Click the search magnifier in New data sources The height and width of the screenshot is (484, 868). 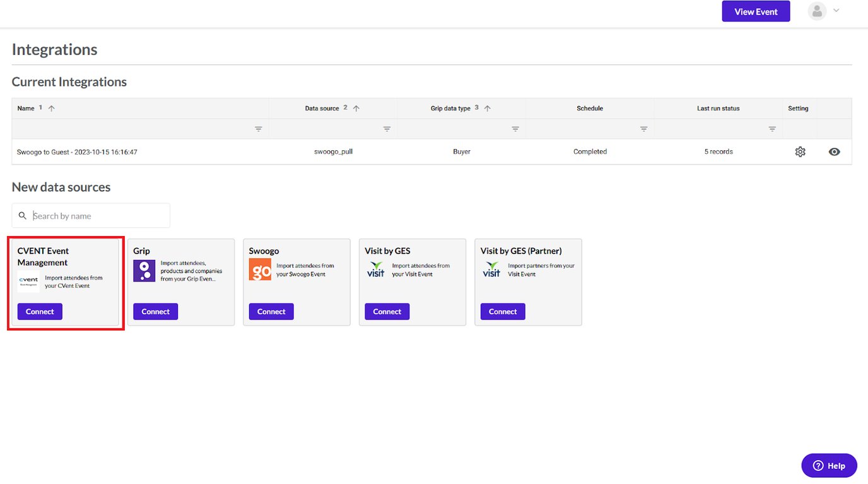[22, 215]
